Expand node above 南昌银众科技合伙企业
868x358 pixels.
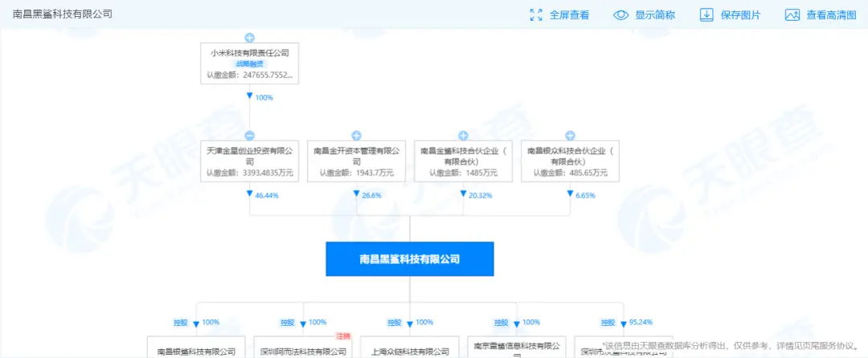[570, 136]
